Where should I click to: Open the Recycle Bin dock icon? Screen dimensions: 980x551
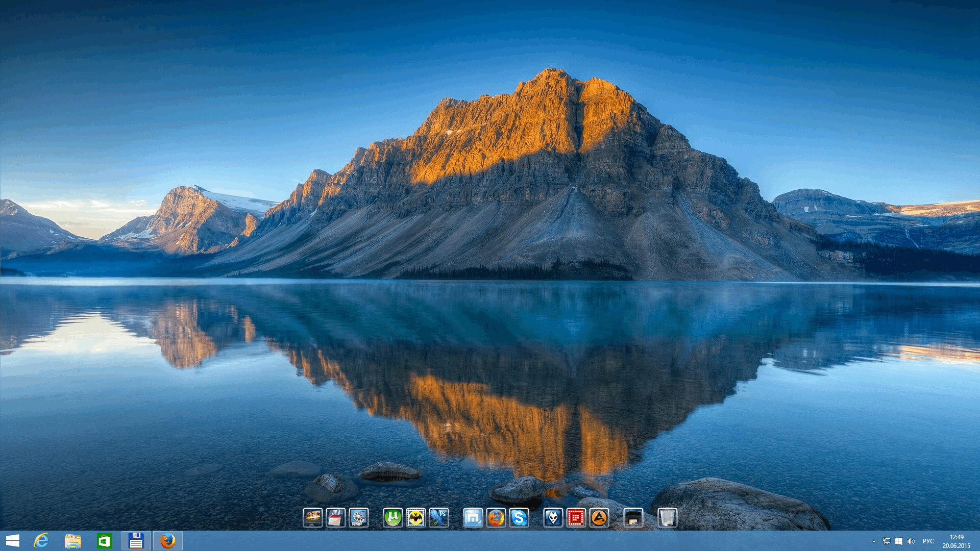tap(667, 518)
